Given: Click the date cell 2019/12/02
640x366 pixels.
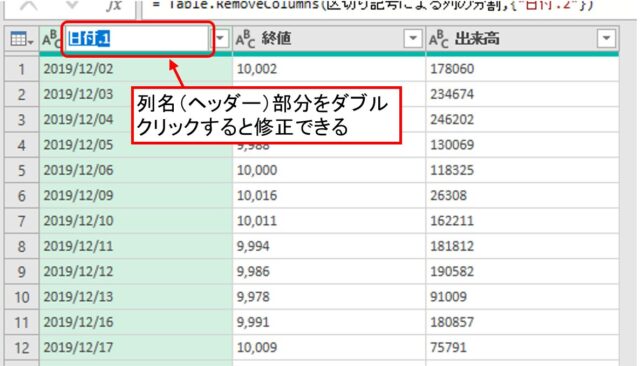Looking at the screenshot, I should 136,69.
